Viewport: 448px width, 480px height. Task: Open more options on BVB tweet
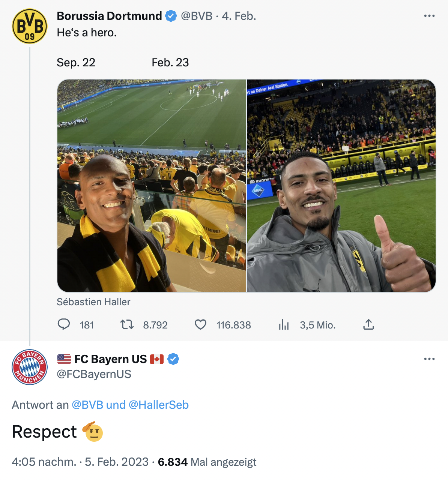point(429,16)
